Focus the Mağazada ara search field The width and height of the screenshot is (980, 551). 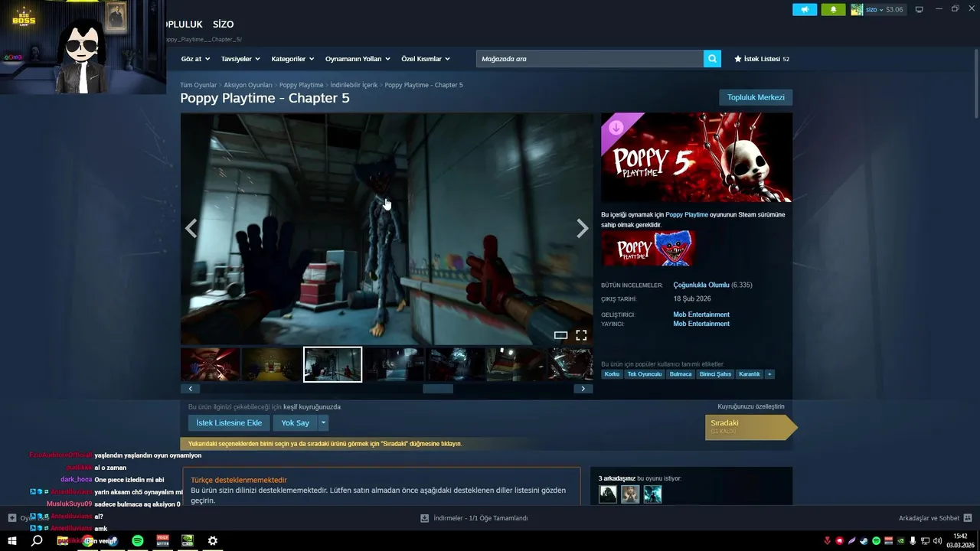(x=590, y=59)
